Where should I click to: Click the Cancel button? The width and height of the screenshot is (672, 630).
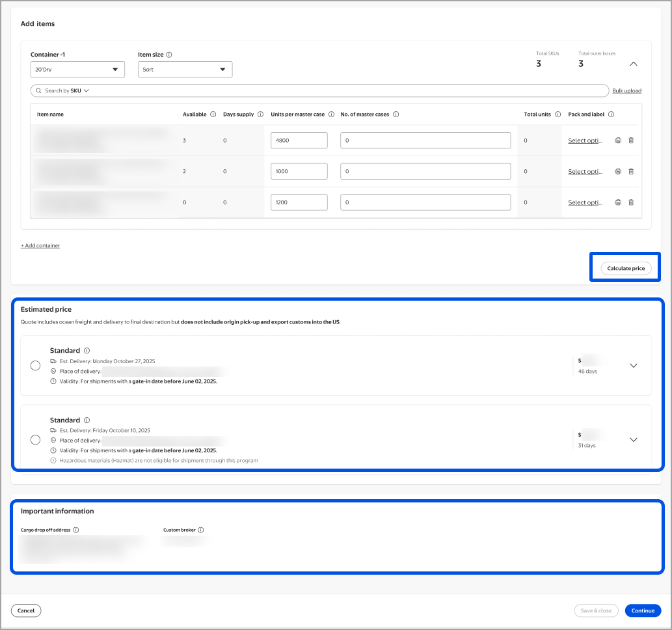pos(26,610)
